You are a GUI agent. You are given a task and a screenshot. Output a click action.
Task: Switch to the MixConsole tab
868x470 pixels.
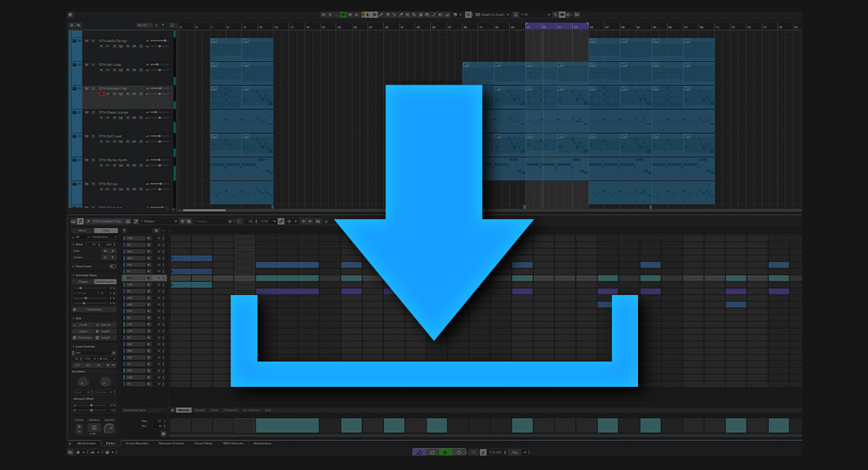(x=86, y=443)
